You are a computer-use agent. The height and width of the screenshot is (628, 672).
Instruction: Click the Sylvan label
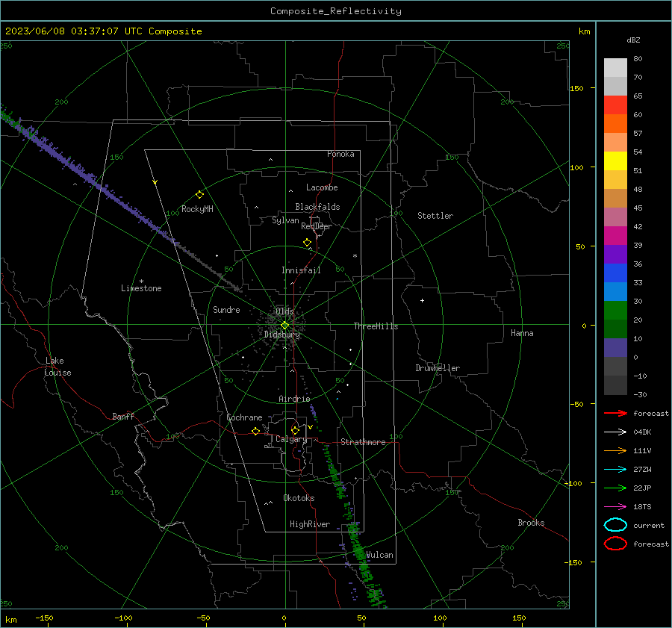[285, 220]
